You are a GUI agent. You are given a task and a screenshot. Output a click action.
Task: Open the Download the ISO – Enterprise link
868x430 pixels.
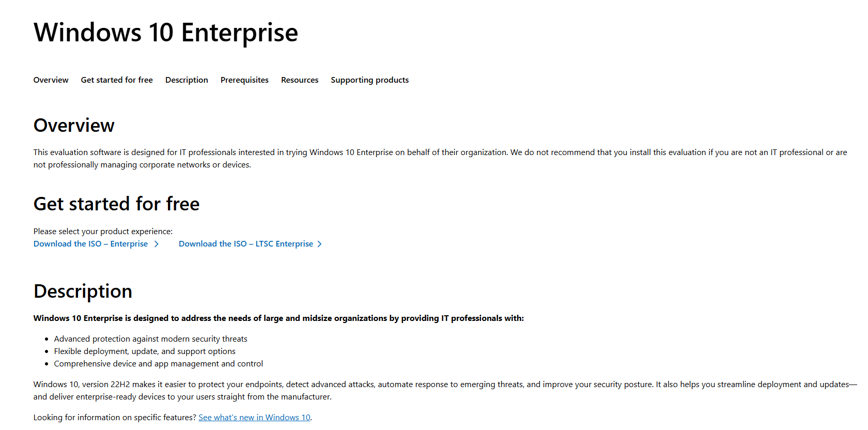(x=90, y=244)
